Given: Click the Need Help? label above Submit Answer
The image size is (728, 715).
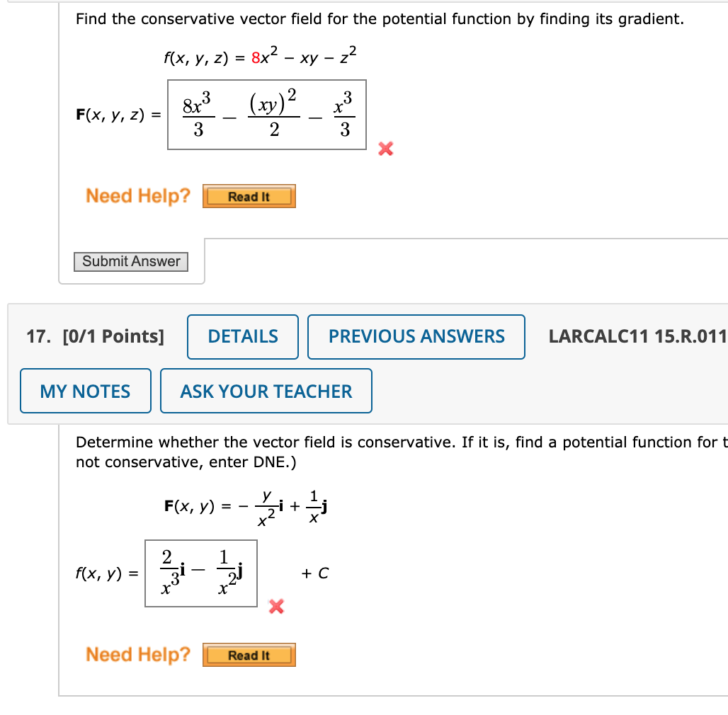Looking at the screenshot, I should 137,196.
